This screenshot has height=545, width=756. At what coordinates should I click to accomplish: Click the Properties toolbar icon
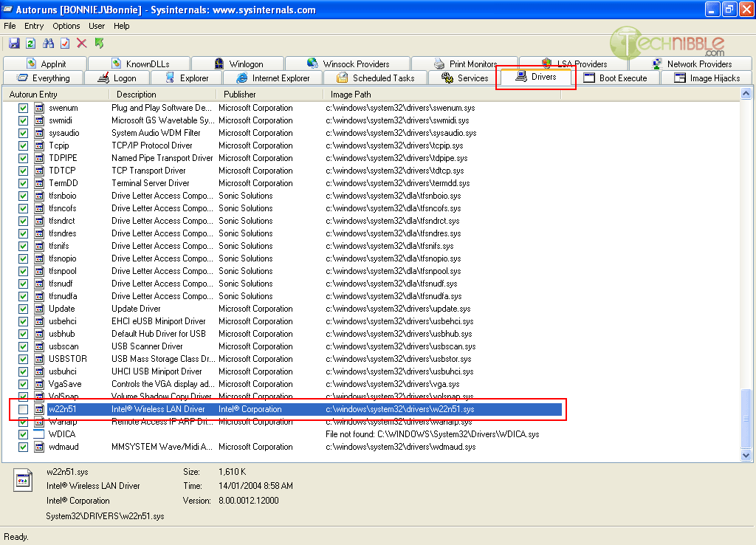click(x=65, y=44)
